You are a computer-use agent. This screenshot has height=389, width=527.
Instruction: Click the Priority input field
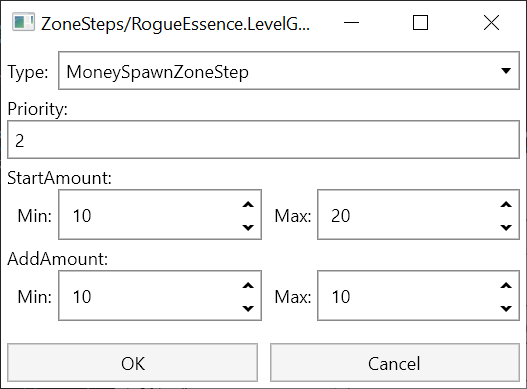click(264, 140)
